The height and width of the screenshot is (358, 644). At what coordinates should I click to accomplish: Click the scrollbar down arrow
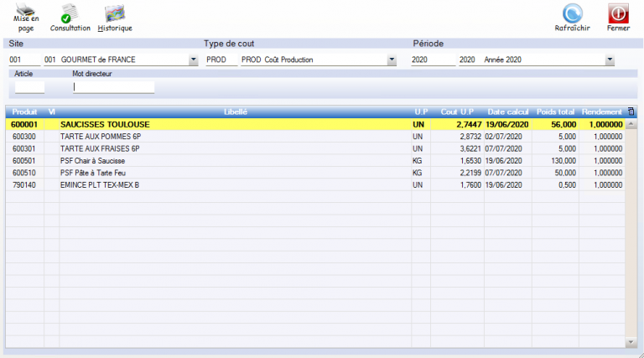631,342
